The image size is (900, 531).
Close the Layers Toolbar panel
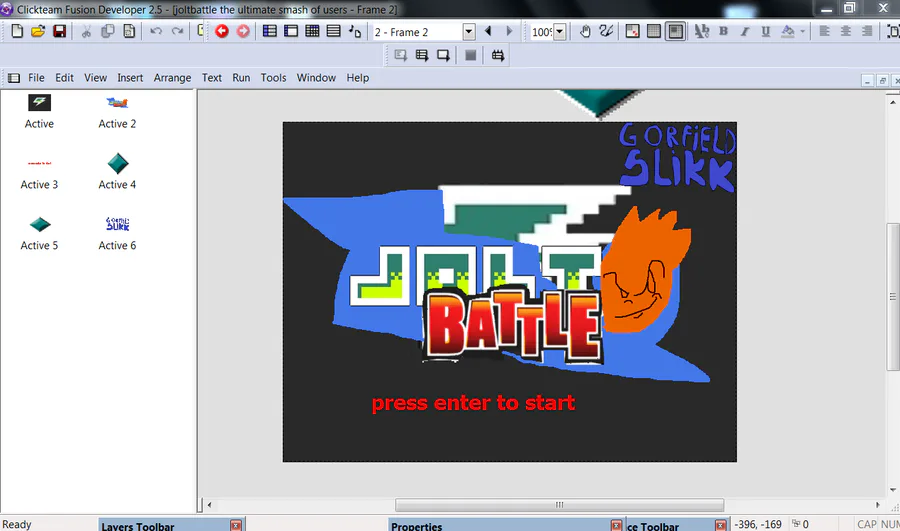[236, 525]
